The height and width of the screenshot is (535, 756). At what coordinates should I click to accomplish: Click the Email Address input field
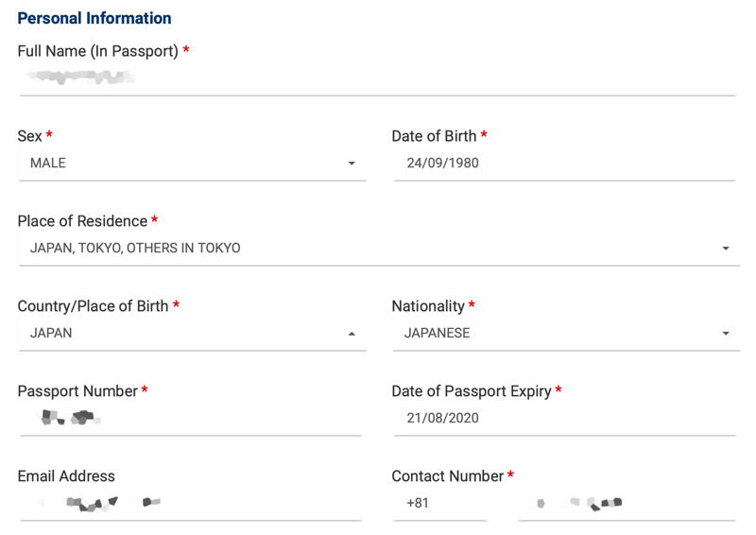point(191,503)
